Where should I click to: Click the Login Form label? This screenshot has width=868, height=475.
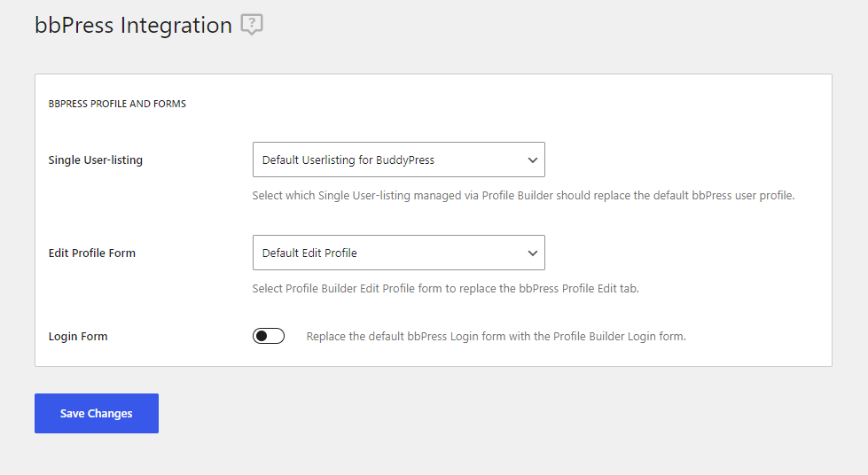78,337
